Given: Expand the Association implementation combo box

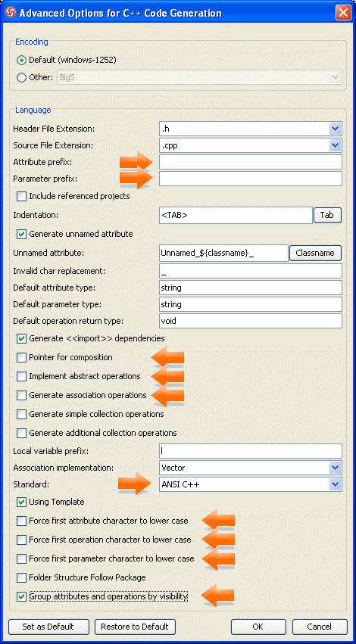Looking at the screenshot, I should click(336, 468).
